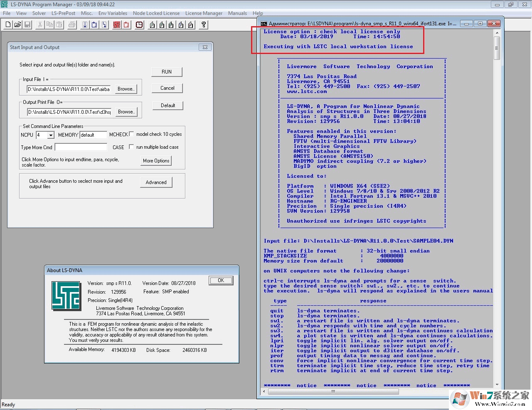Click the blue down-arrow toolbar icon
Screen dimensions: 532x410
pyautogui.click(x=85, y=25)
